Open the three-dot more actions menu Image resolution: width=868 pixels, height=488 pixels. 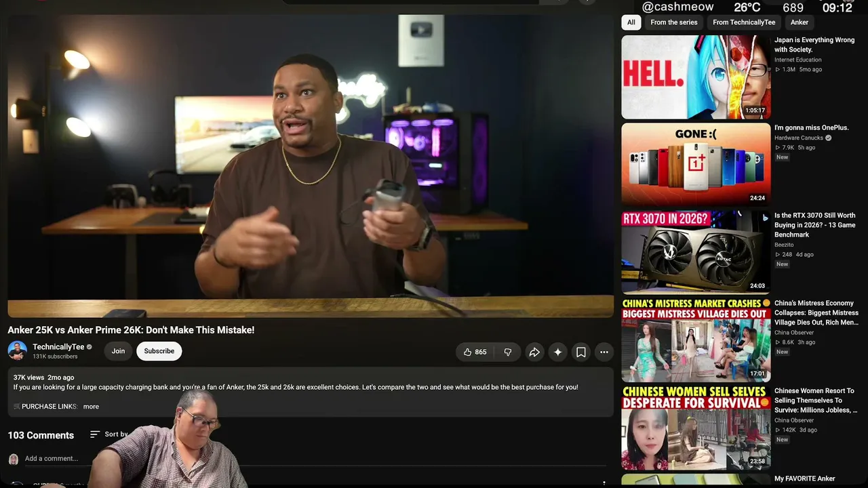(604, 352)
